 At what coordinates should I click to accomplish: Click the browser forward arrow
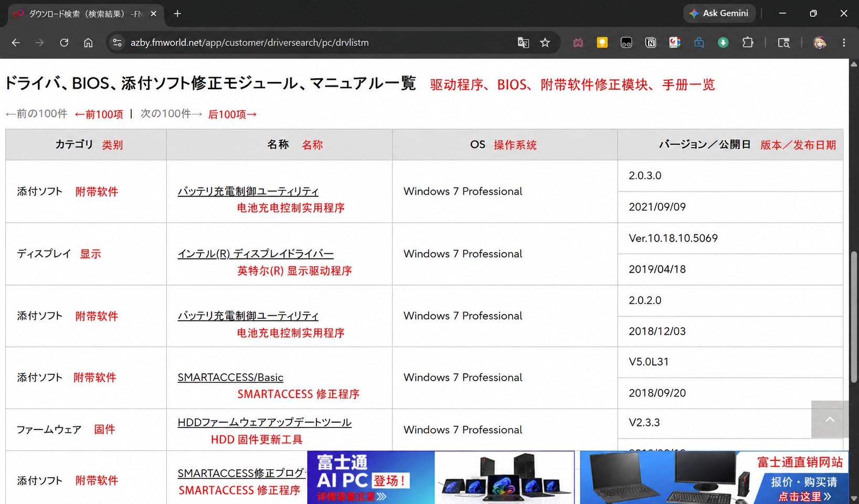pyautogui.click(x=40, y=42)
